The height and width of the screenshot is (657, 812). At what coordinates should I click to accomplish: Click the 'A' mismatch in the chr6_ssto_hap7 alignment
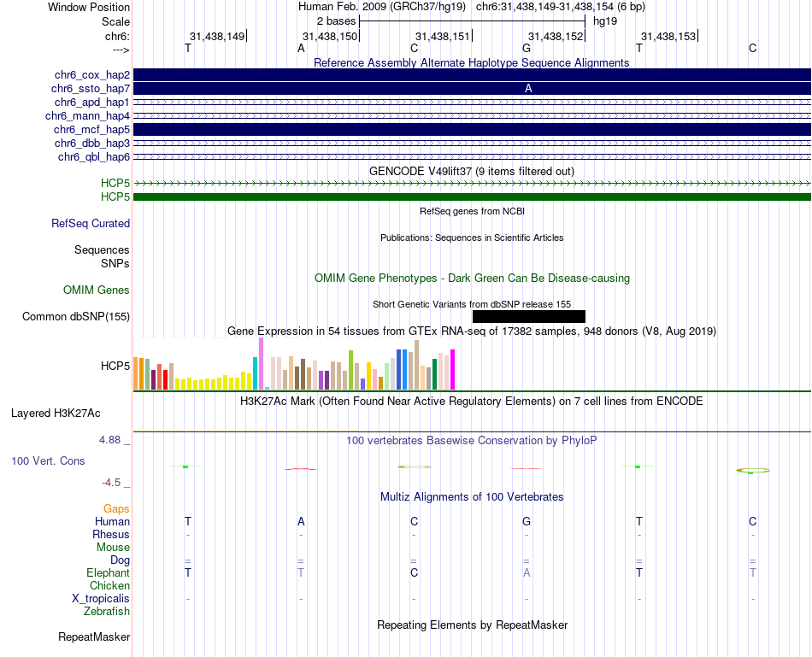coord(528,89)
